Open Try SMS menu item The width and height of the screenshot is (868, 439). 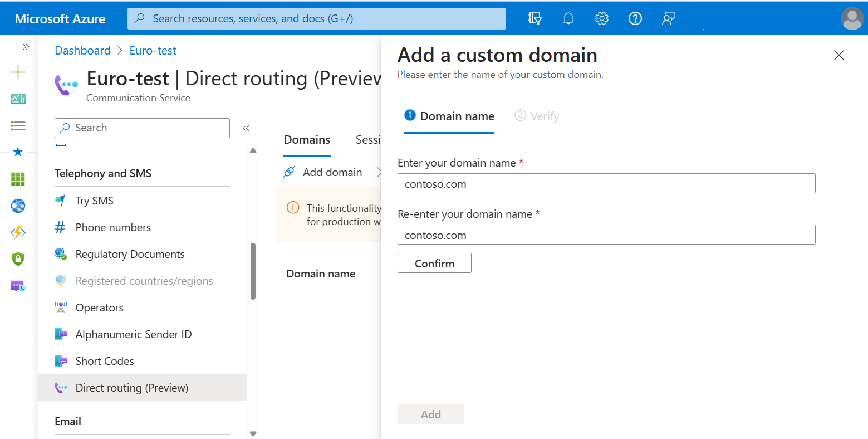[x=142, y=201]
